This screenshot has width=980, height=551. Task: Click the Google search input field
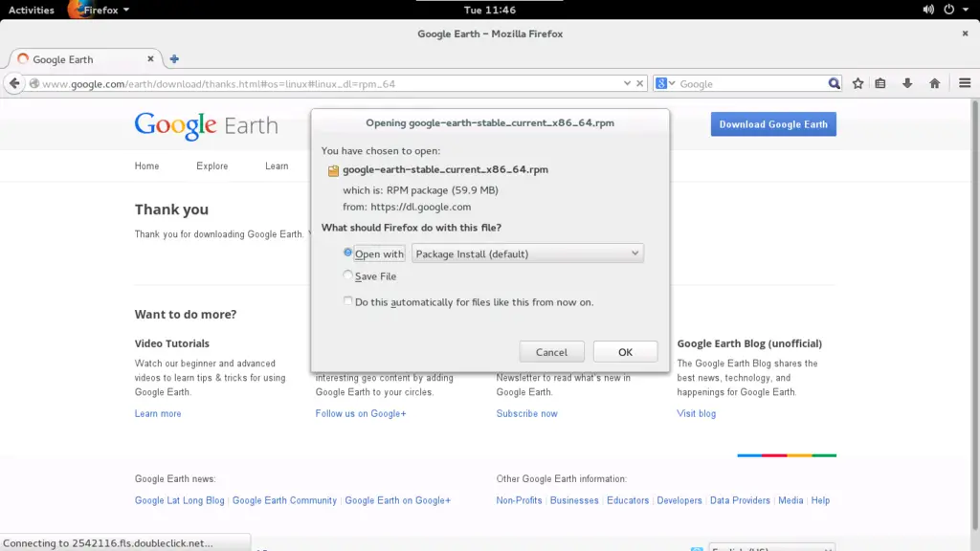pos(751,84)
